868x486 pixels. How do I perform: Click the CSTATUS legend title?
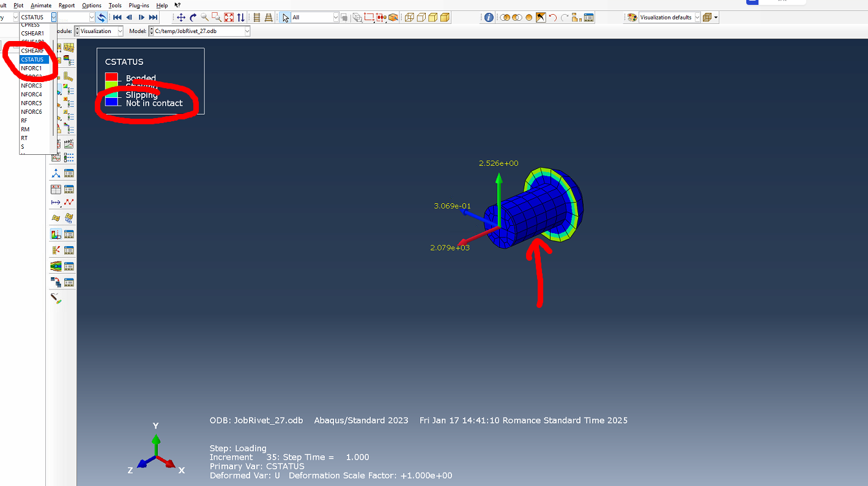[124, 62]
